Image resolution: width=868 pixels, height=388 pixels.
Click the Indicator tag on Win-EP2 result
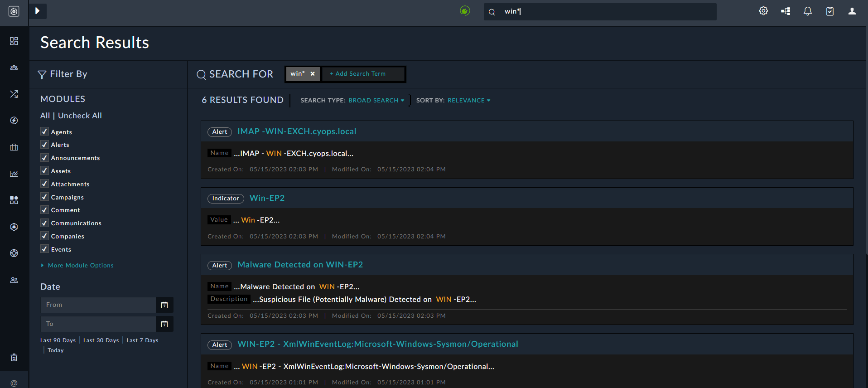226,199
